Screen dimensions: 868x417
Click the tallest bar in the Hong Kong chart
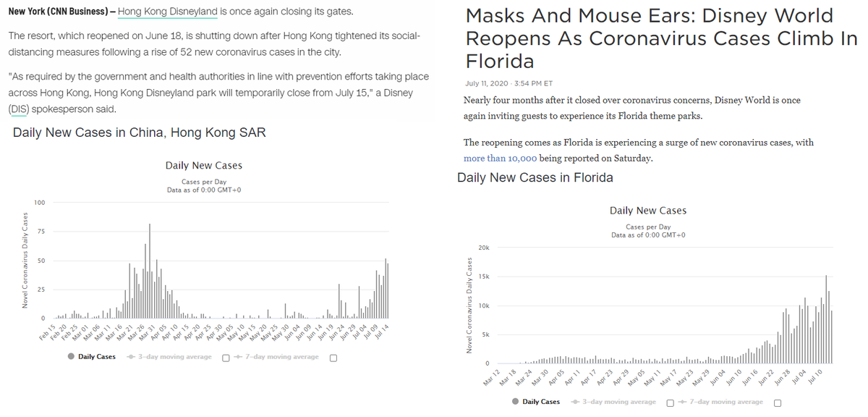[149, 271]
